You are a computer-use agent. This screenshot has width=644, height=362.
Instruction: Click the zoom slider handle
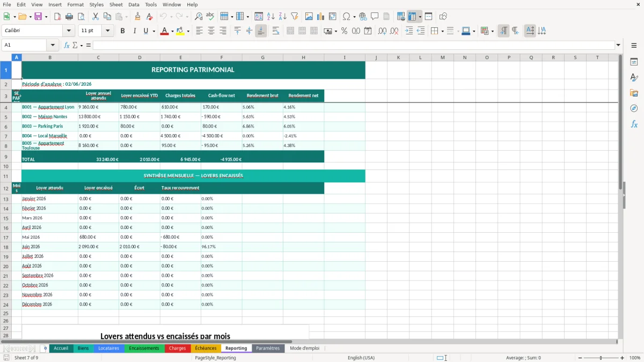[x=601, y=358]
